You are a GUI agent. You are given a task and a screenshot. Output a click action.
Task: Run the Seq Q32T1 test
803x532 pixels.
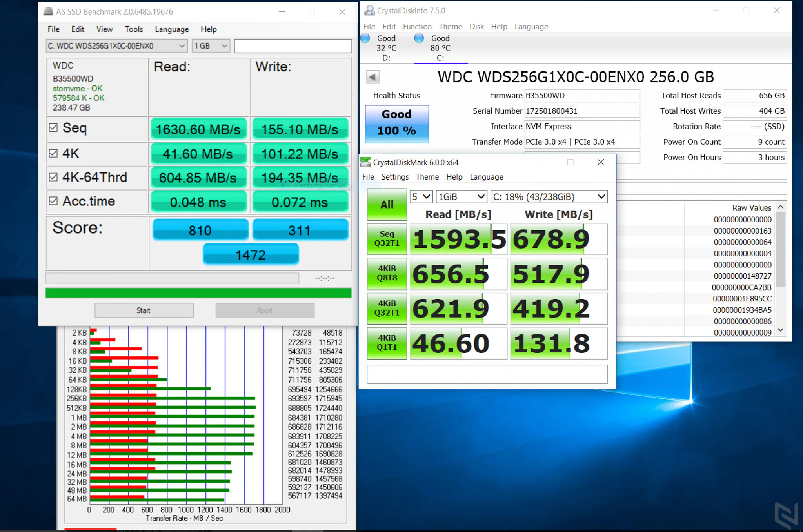click(x=387, y=239)
